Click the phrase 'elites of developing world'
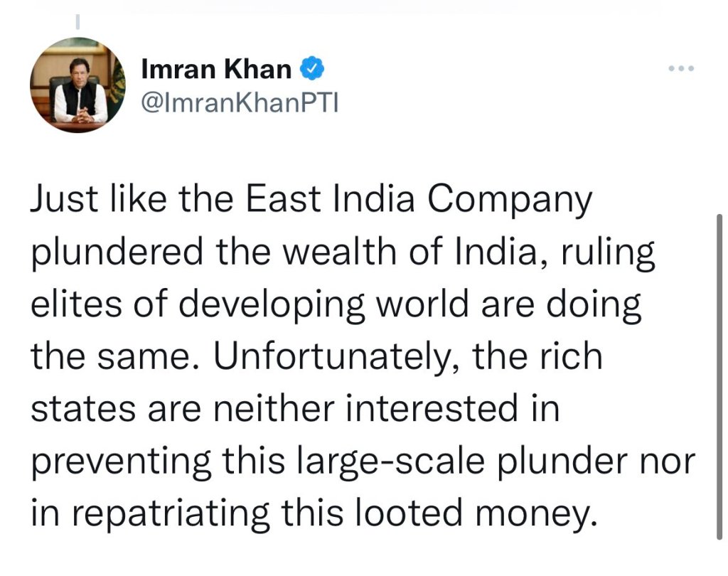Viewport: 728px width, 576px height. [248, 306]
